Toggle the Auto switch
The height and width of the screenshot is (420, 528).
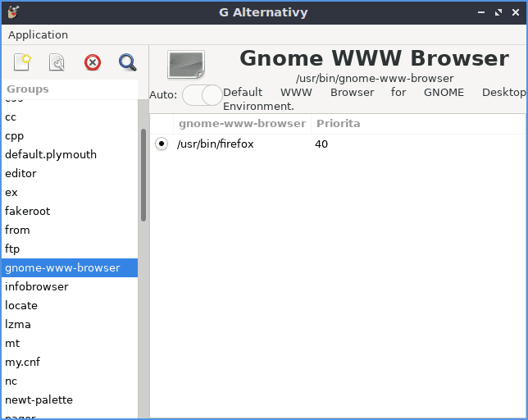tap(202, 95)
